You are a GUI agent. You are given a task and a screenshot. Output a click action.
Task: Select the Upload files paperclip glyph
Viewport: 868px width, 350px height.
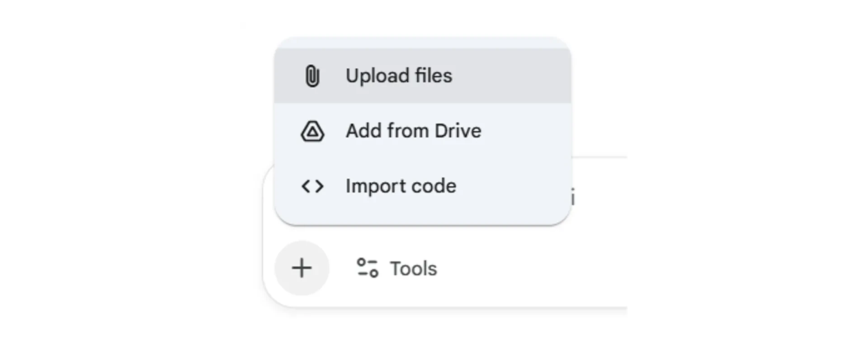[312, 76]
